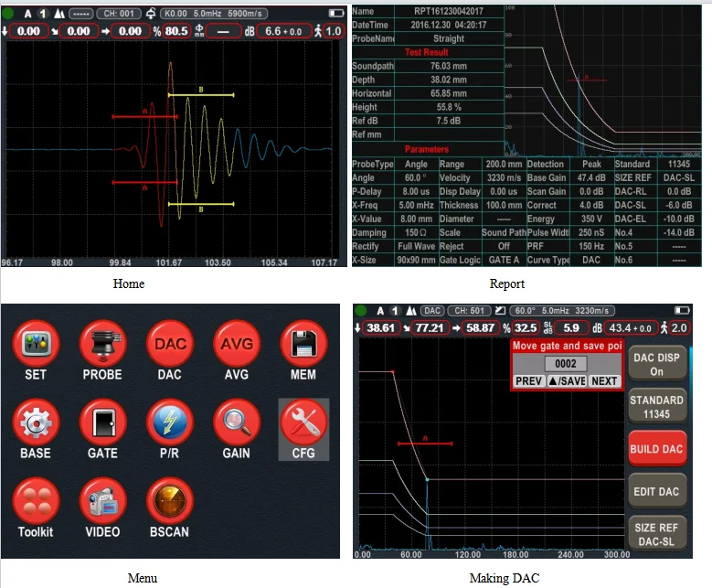Image resolution: width=712 pixels, height=588 pixels.
Task: Open the BSCAN radar icon
Action: (x=169, y=501)
